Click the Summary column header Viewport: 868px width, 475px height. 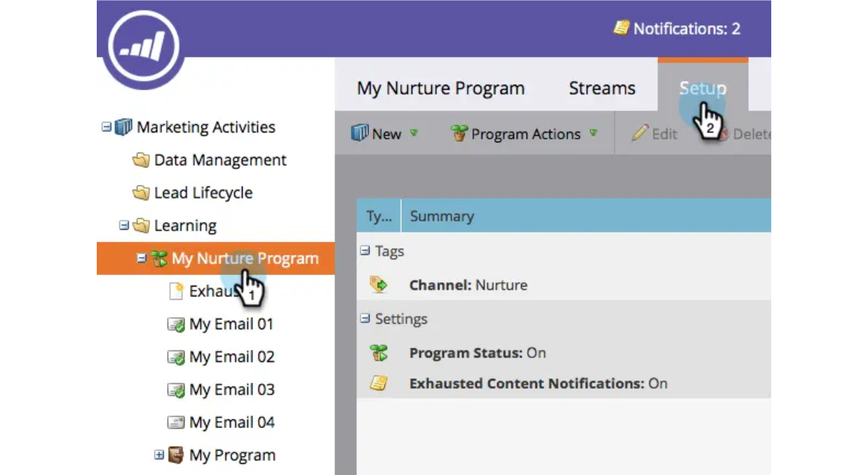tap(586, 216)
